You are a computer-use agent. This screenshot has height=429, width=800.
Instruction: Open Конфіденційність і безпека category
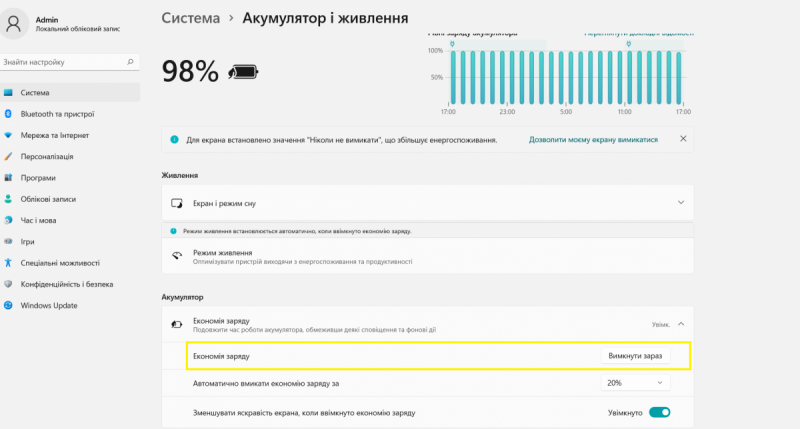[x=70, y=284]
